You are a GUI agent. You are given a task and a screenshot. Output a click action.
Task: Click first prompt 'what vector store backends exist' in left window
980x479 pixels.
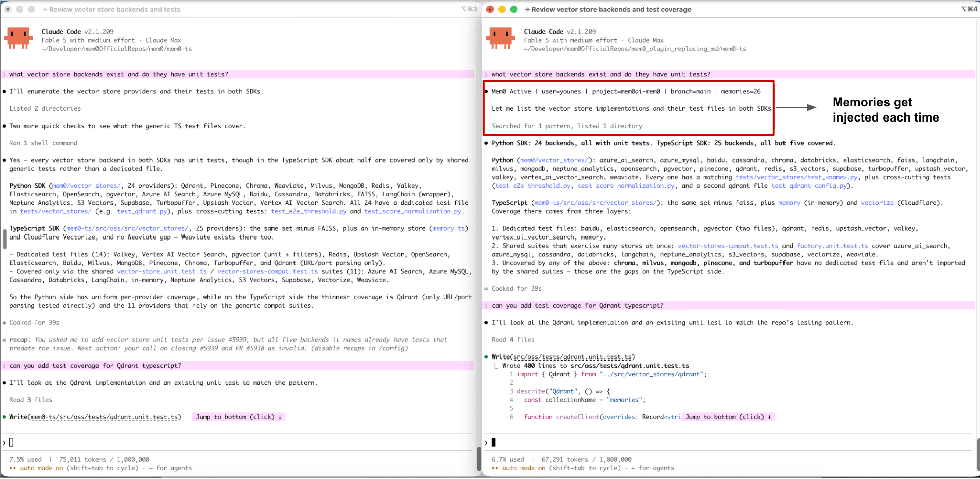238,74
